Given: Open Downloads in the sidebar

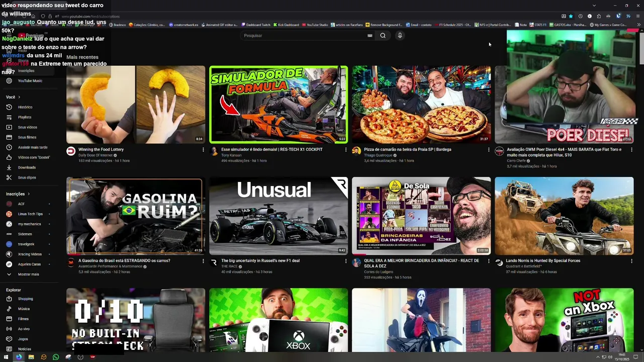Looking at the screenshot, I should [x=27, y=167].
